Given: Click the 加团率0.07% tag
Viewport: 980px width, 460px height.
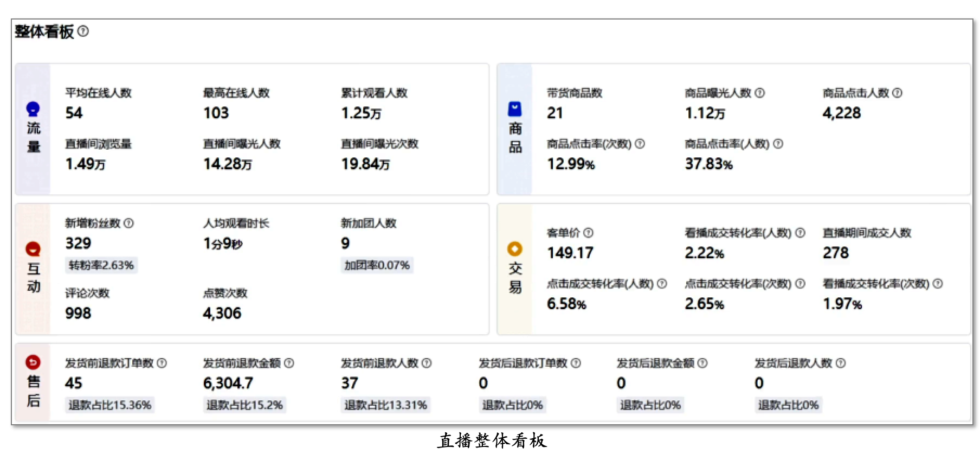Looking at the screenshot, I should [x=377, y=265].
